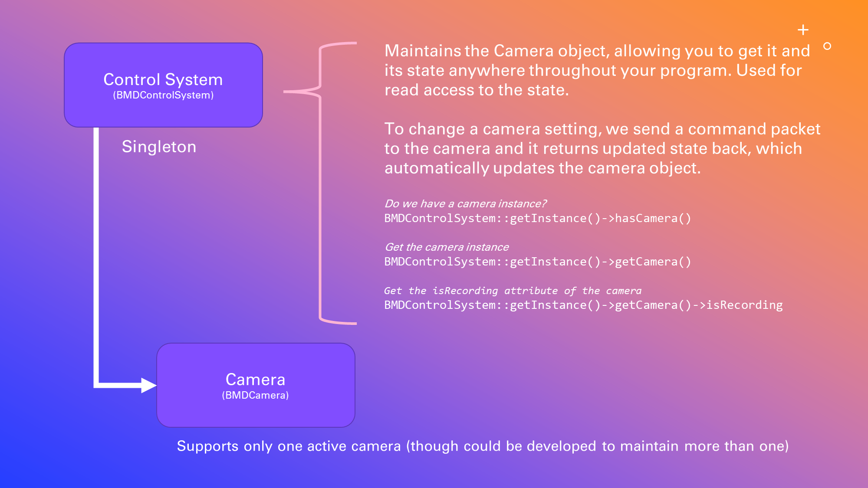Select the Camera box
Image resolution: width=868 pixels, height=488 pixels.
point(256,412)
